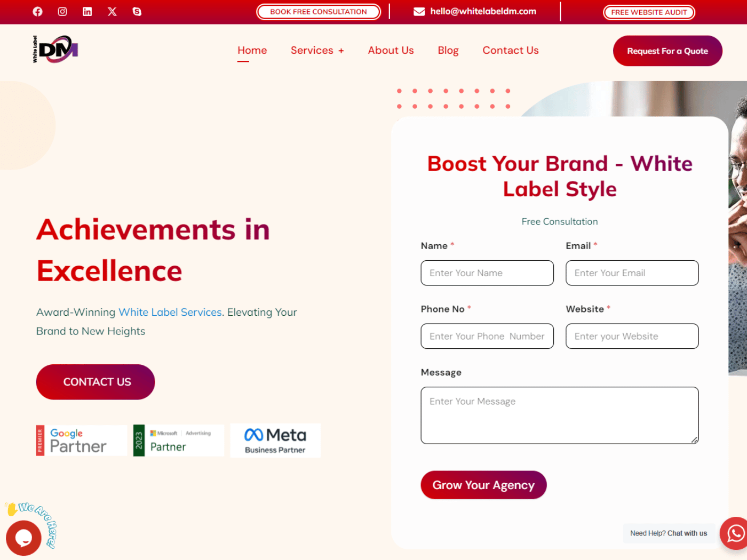Image resolution: width=747 pixels, height=560 pixels.
Task: Click the red CONTACT US button
Action: [96, 382]
